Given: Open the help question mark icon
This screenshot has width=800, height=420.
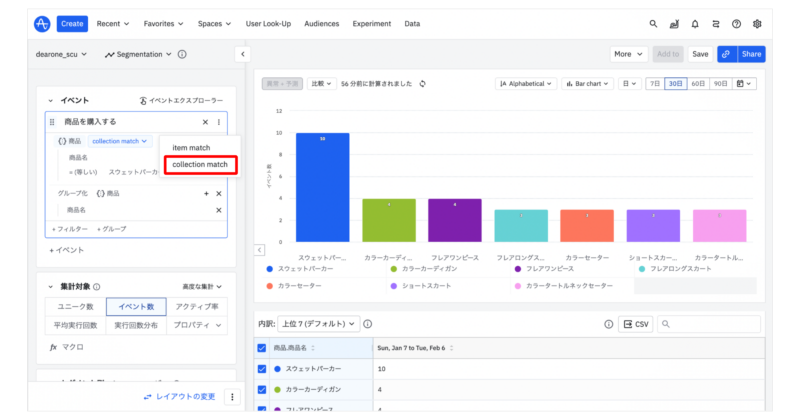Looking at the screenshot, I should pos(736,23).
